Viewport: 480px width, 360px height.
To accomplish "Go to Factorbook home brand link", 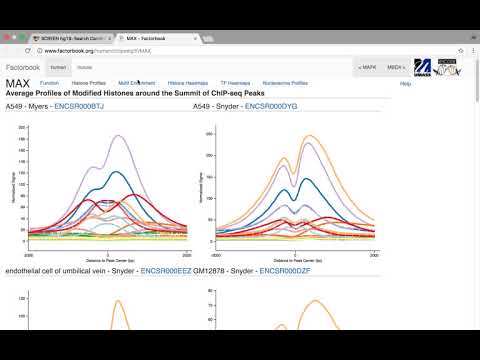I will click(x=23, y=67).
